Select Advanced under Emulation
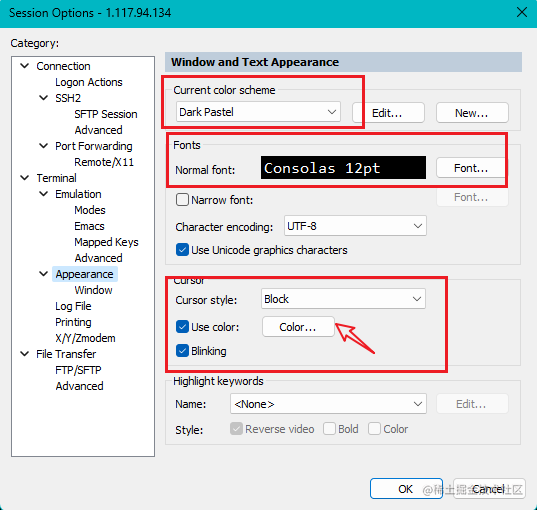 click(98, 258)
